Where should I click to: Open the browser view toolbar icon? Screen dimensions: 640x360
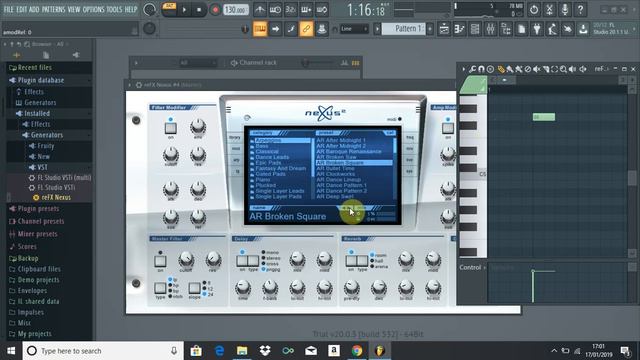point(506,29)
